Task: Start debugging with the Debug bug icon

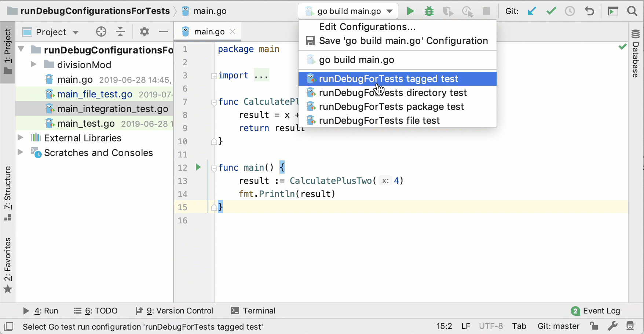Action: (x=429, y=11)
